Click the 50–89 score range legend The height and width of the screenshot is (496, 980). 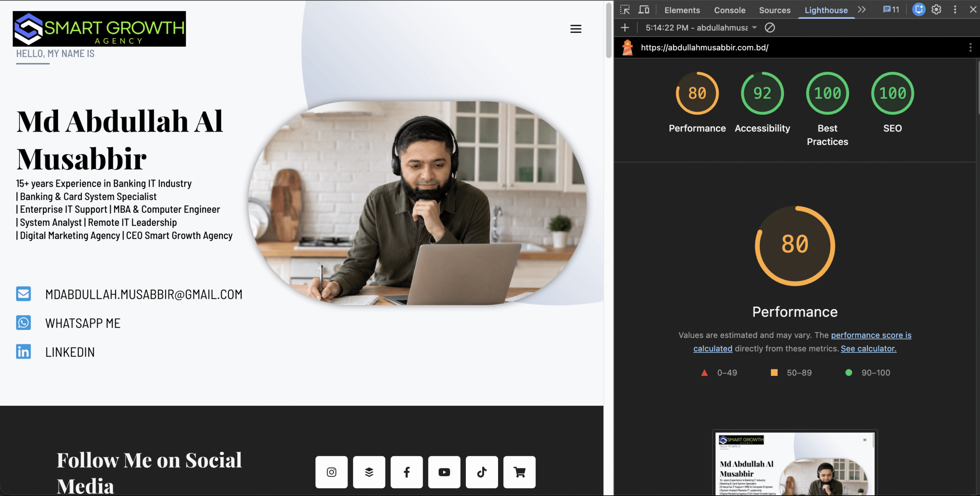[x=791, y=373]
